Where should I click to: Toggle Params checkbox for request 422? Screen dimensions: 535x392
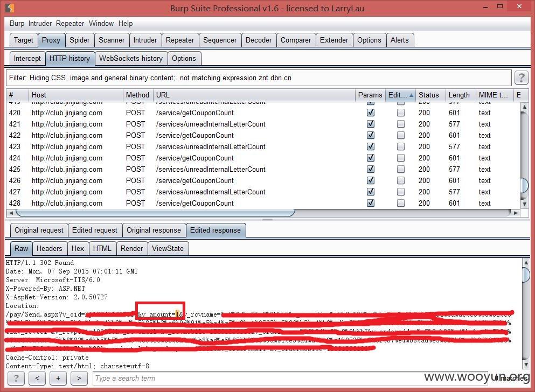coord(371,135)
